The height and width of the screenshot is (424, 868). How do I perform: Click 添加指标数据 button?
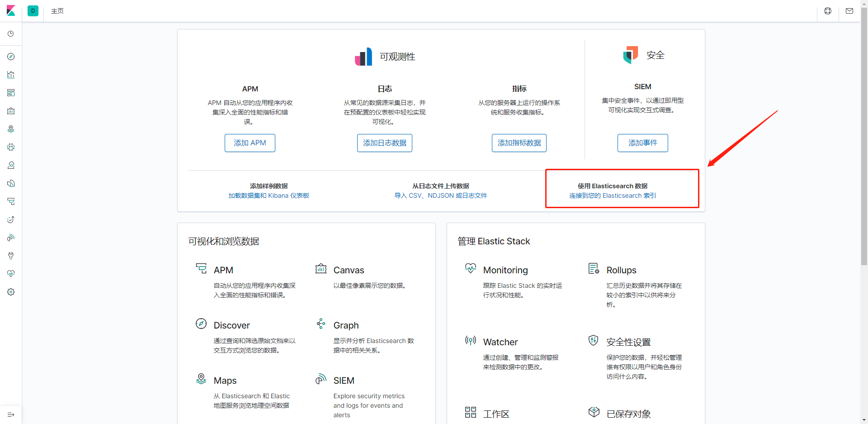[x=519, y=143]
